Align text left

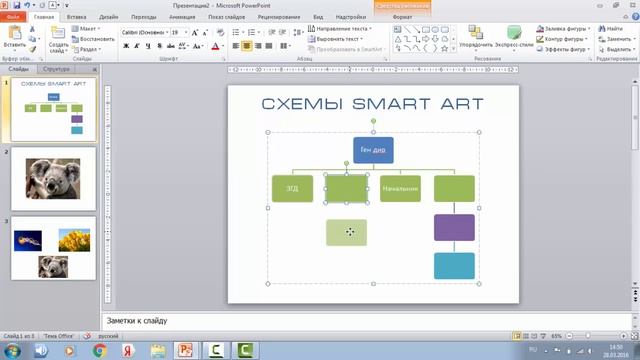[x=236, y=46]
